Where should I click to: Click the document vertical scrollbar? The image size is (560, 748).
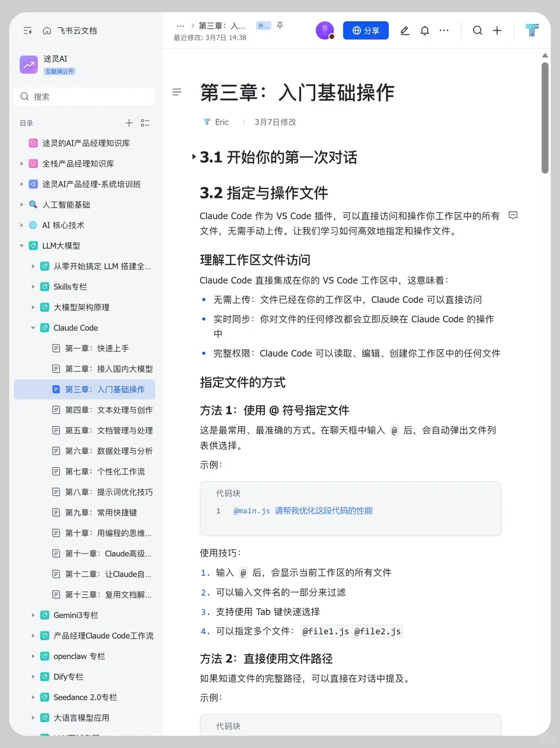click(x=545, y=118)
